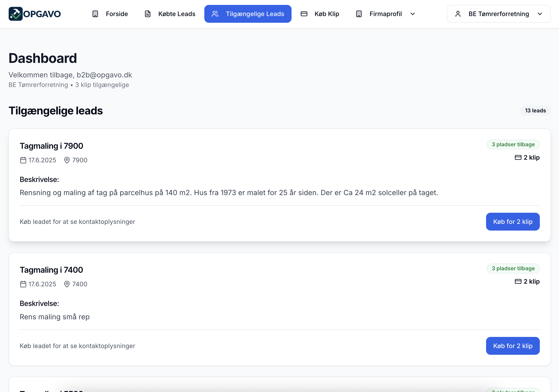Select the Køb Klip menu item
The image size is (559, 392).
point(327,14)
